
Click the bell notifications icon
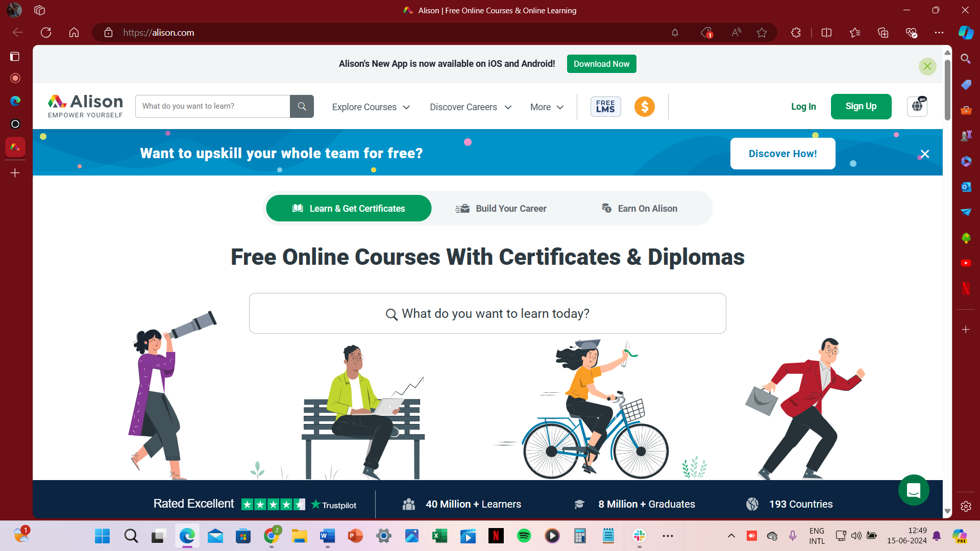675,32
